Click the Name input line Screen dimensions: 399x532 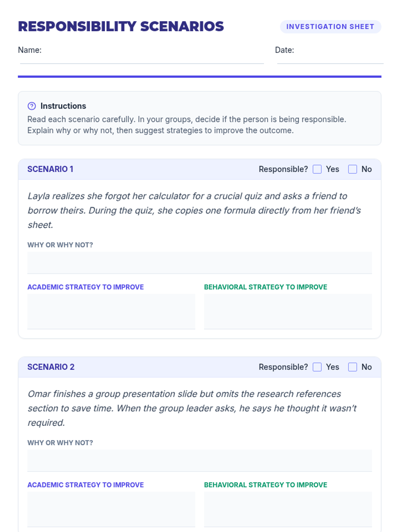(x=142, y=57)
